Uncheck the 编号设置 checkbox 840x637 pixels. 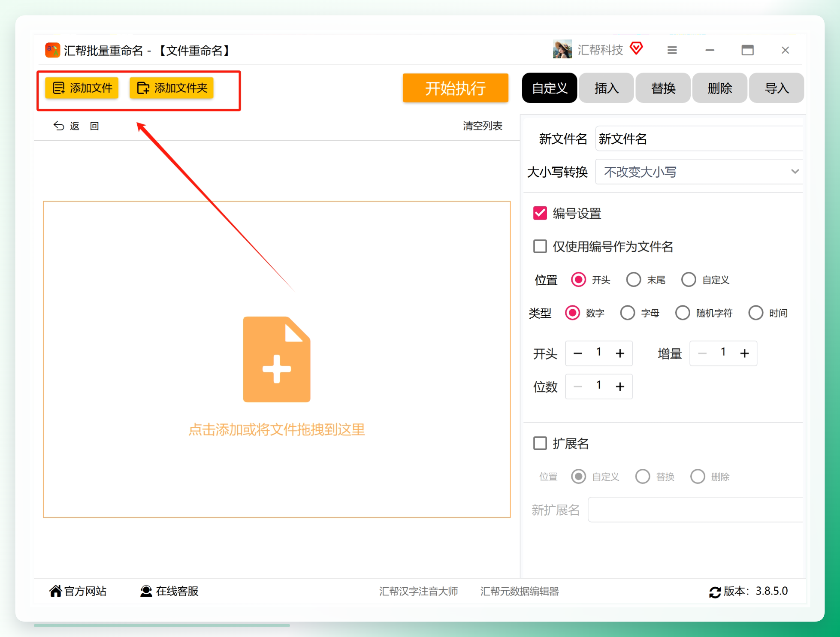540,213
